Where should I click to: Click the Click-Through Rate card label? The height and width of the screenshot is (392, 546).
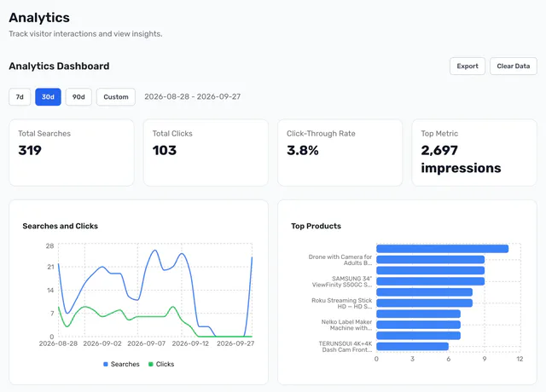pyautogui.click(x=321, y=134)
